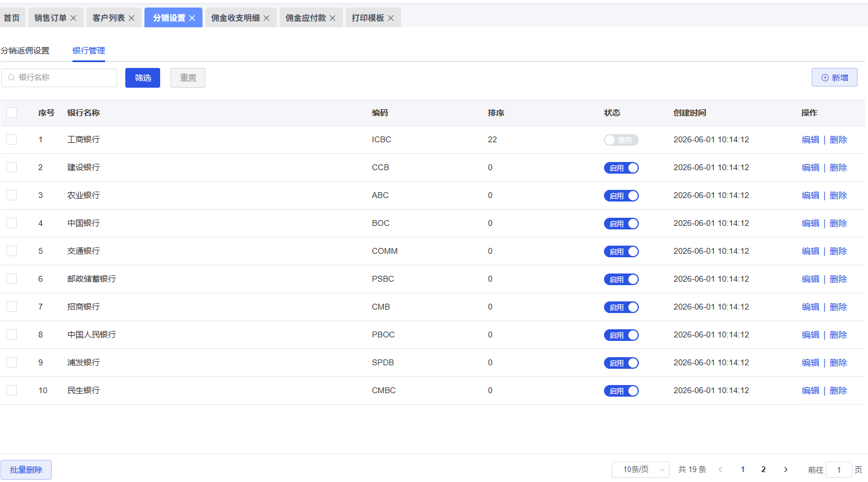Go to next page arrow
This screenshot has width=868, height=482.
pos(786,469)
